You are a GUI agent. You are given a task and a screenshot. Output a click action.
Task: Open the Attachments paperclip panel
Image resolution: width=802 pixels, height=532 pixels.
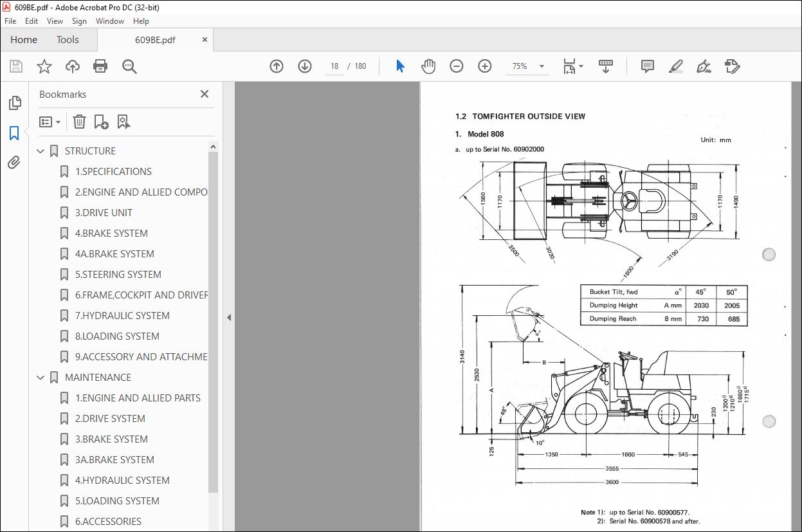(14, 163)
